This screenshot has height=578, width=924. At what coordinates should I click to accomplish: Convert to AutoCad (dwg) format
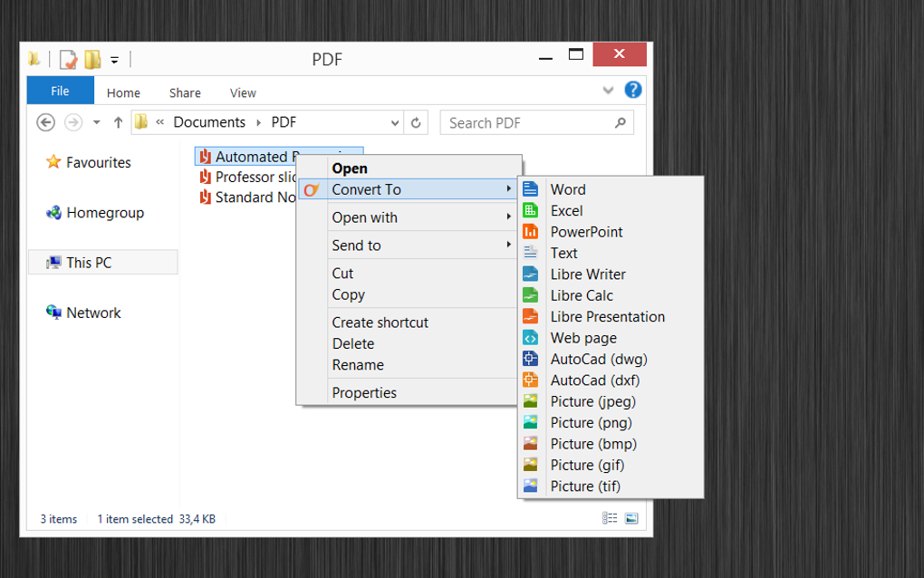point(599,359)
